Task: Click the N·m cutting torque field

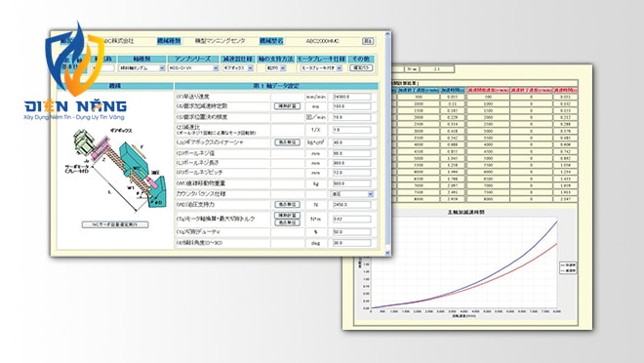Action: (351, 220)
